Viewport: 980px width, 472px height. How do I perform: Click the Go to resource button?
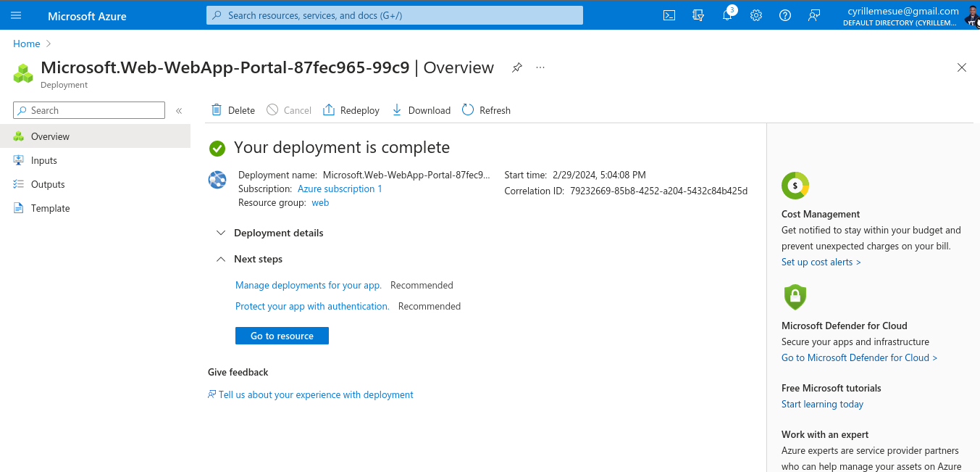282,336
